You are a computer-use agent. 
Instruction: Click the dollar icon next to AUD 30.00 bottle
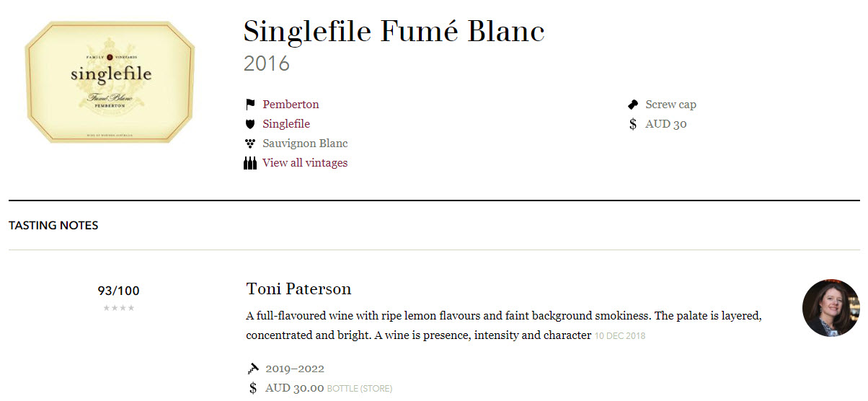pyautogui.click(x=253, y=388)
